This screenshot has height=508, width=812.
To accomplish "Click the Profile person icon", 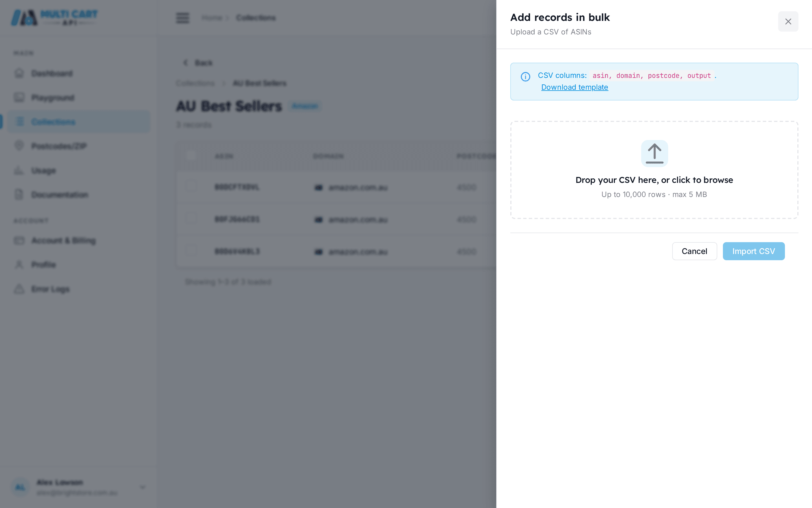I will coord(19,264).
